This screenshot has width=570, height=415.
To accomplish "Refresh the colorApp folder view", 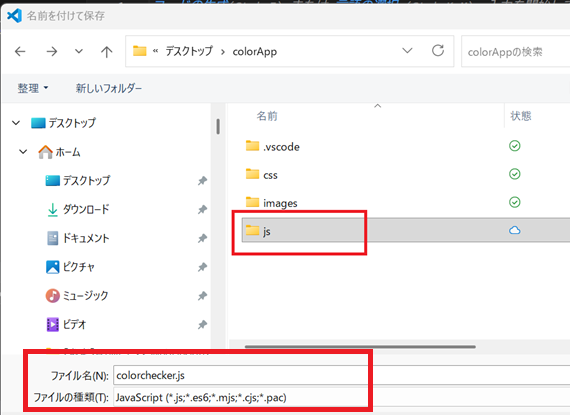I will tap(438, 51).
